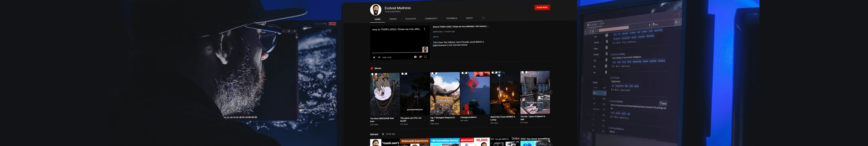This screenshot has width=868, height=146.
Task: Mute the featured video volume icon
Action: click(x=379, y=57)
